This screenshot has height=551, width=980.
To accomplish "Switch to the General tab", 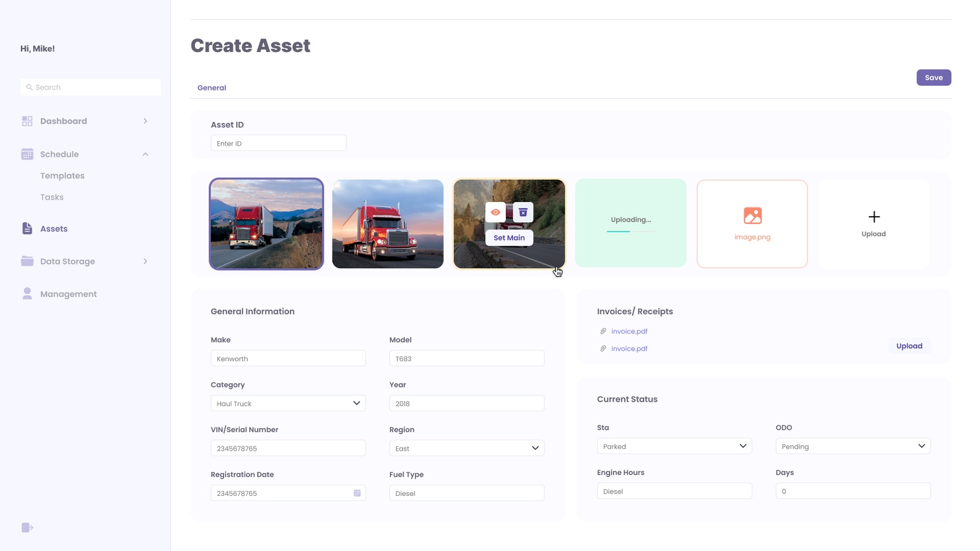I will pos(212,88).
